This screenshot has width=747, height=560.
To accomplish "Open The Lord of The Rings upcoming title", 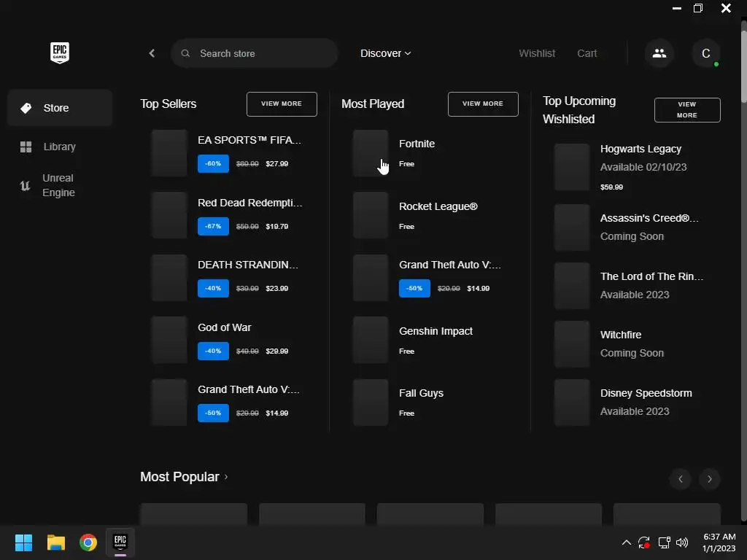I will tap(651, 276).
